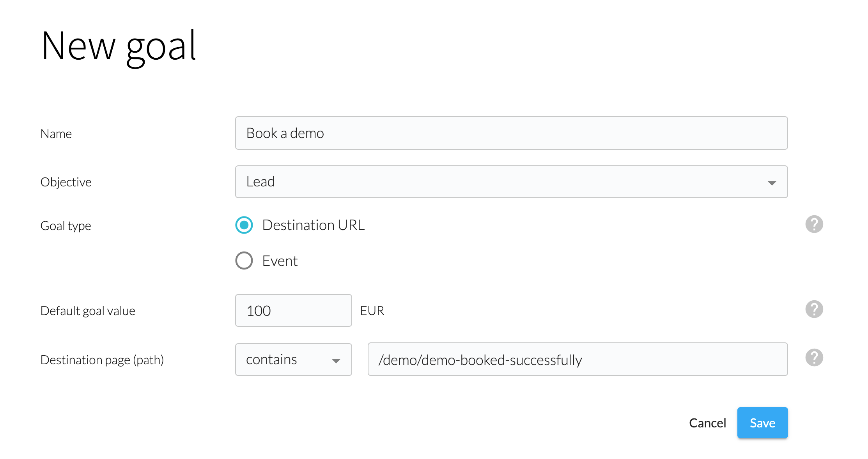Focus the Default goal value field showing 100
Image resolution: width=868 pixels, height=459 pixels.
293,310
